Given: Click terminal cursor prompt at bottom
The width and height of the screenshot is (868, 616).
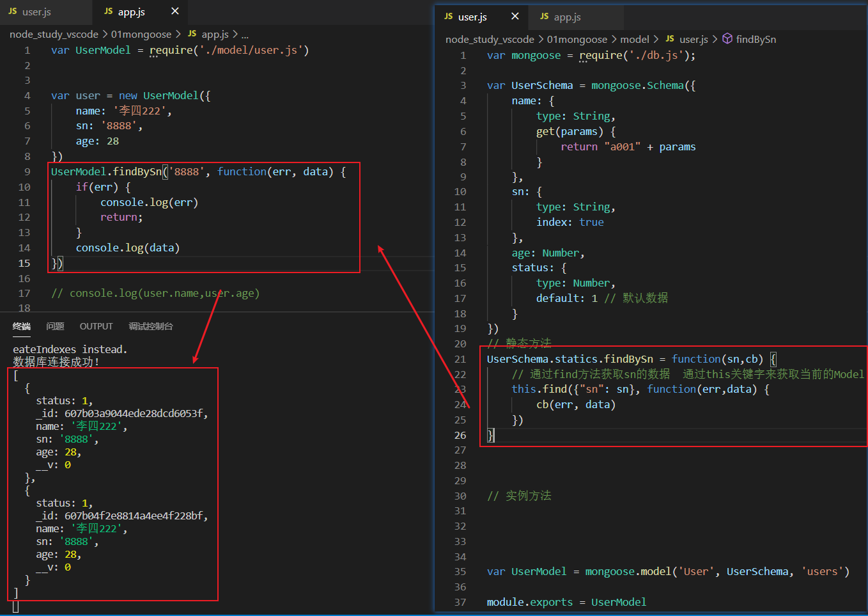Looking at the screenshot, I should coord(16,606).
